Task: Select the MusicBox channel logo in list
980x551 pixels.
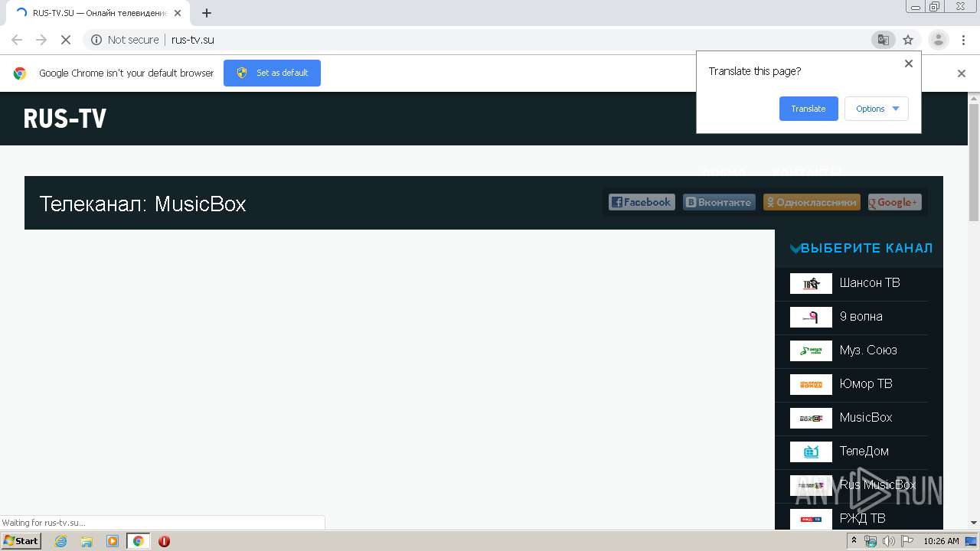Action: [x=811, y=418]
